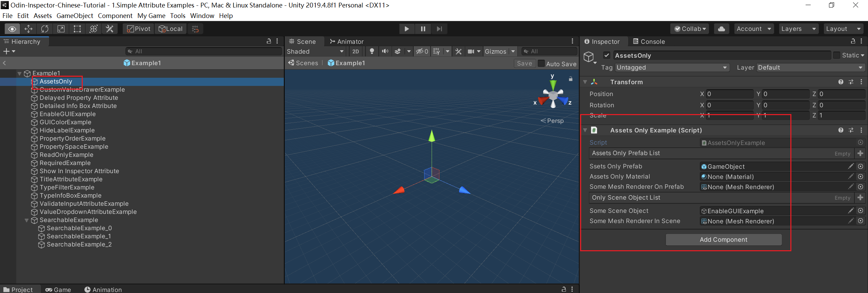The width and height of the screenshot is (868, 293).
Task: Click Add Component
Action: tap(724, 239)
